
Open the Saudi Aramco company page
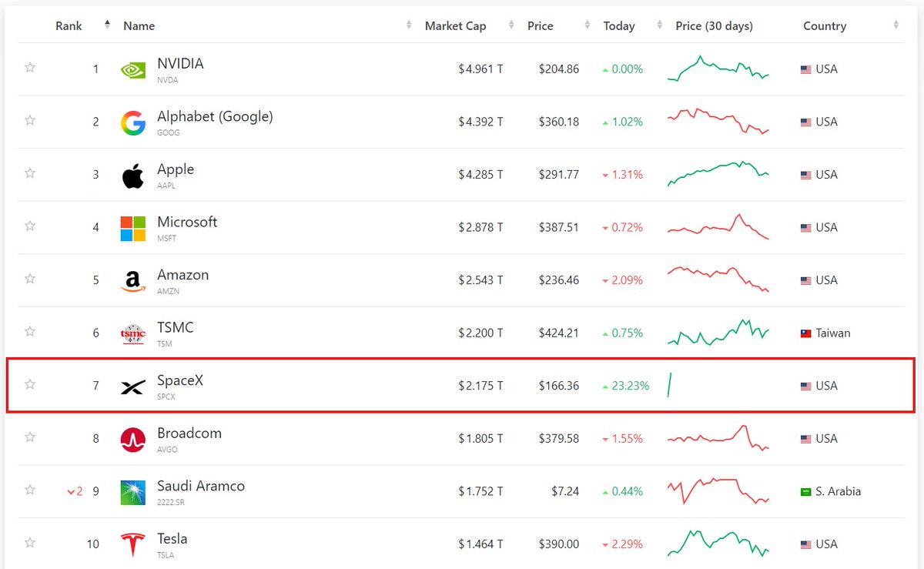(x=201, y=487)
